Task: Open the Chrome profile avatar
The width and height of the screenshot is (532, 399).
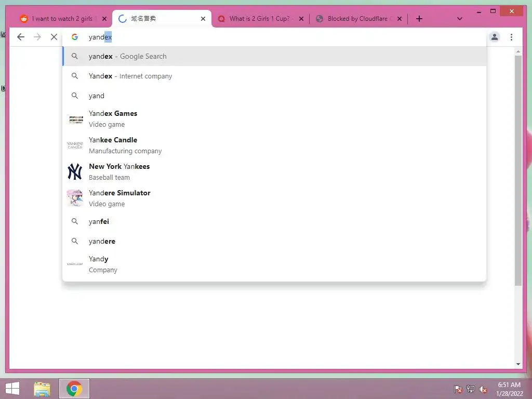Action: (495, 37)
